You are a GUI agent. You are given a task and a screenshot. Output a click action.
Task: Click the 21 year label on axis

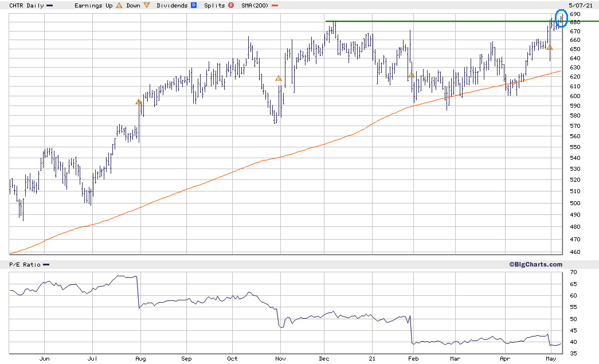click(x=372, y=359)
